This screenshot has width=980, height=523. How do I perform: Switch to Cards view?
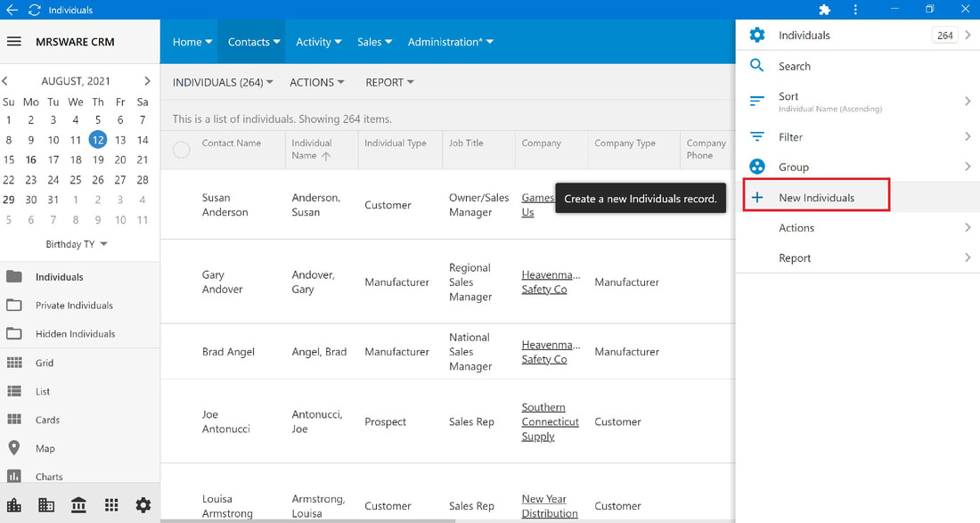click(x=80, y=420)
